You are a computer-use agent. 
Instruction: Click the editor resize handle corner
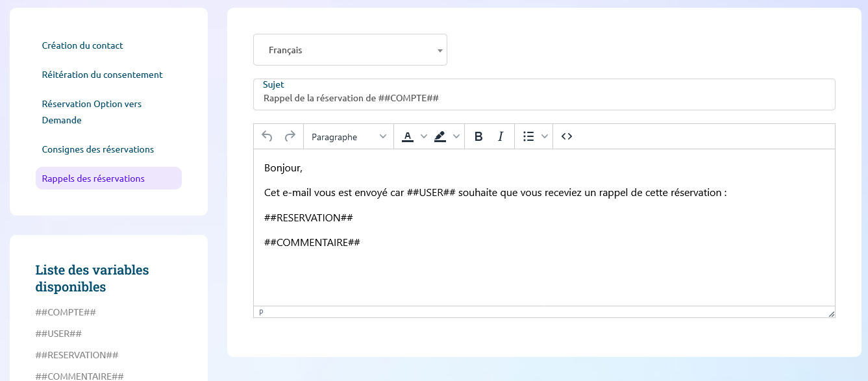(x=831, y=314)
